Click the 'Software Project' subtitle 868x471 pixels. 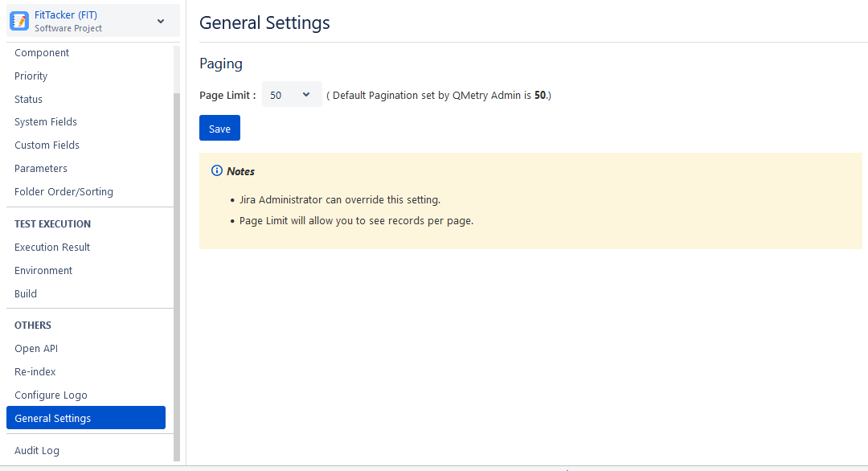(x=68, y=28)
